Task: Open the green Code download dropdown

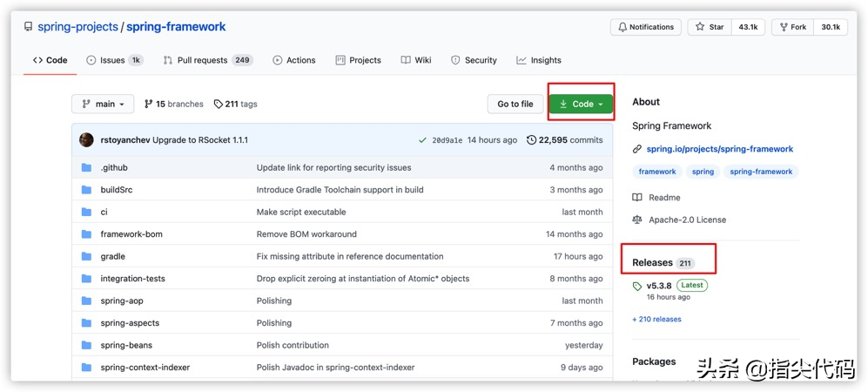Action: pyautogui.click(x=582, y=104)
